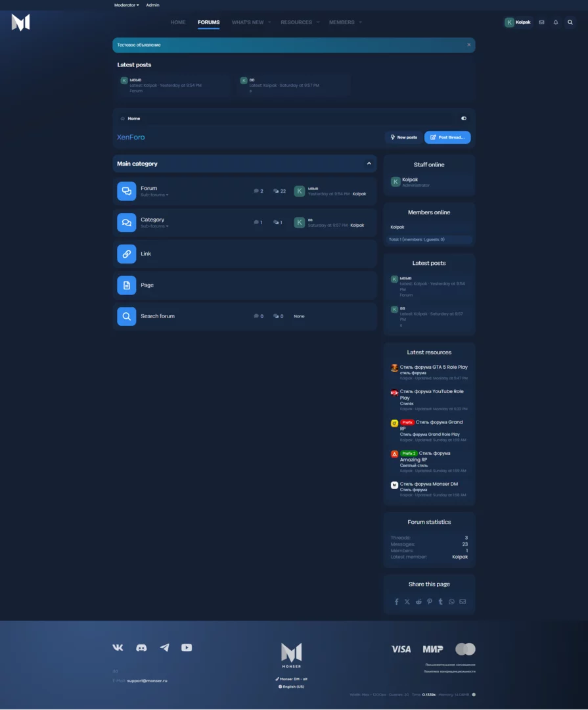Click the Post thread button

pos(447,137)
